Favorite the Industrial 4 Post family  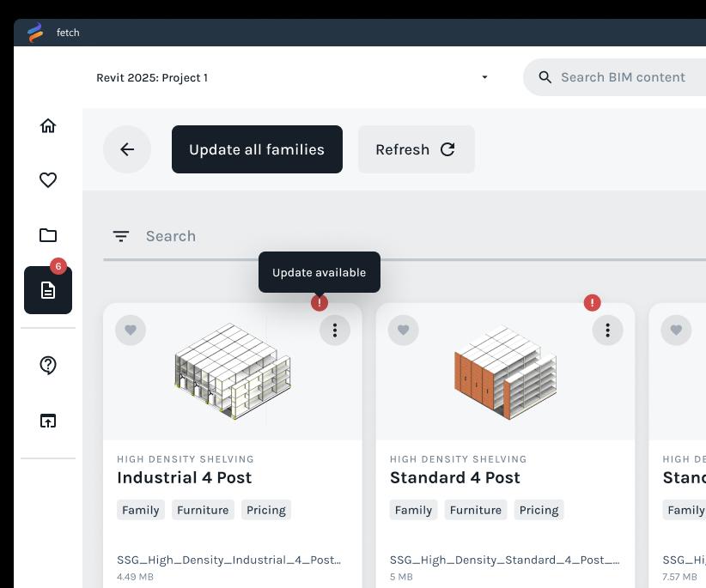coord(131,330)
